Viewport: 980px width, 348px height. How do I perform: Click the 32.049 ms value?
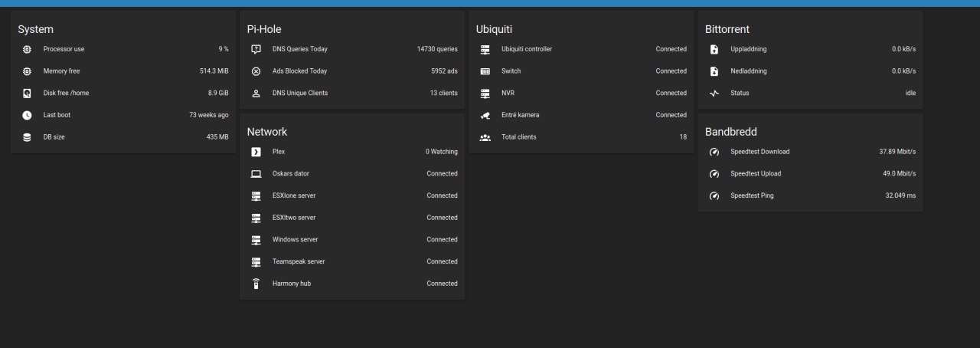tap(900, 195)
